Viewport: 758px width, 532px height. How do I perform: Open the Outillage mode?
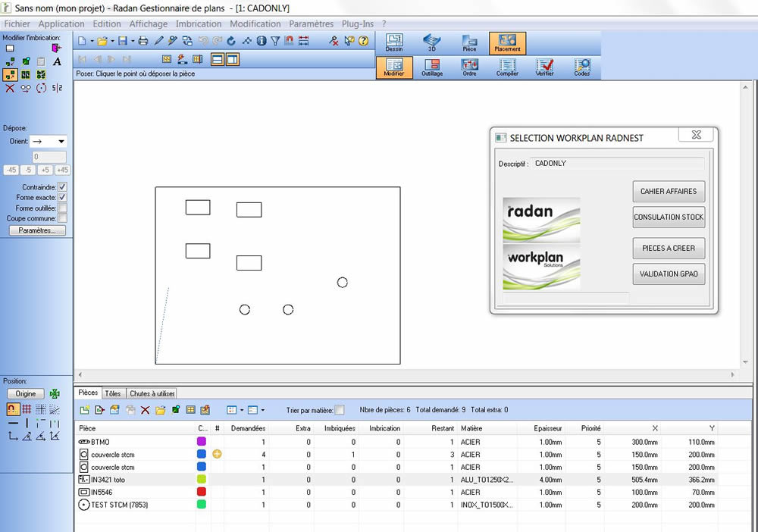(431, 67)
